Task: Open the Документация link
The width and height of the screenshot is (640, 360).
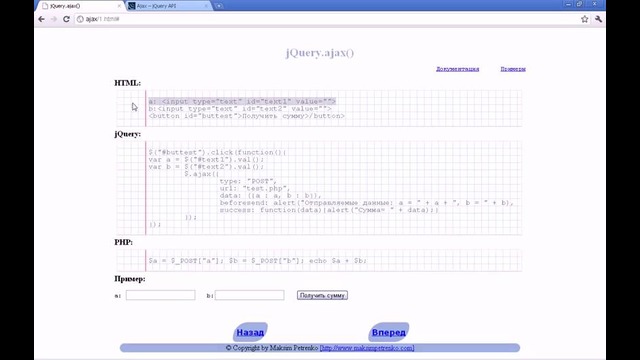Action: [457, 69]
